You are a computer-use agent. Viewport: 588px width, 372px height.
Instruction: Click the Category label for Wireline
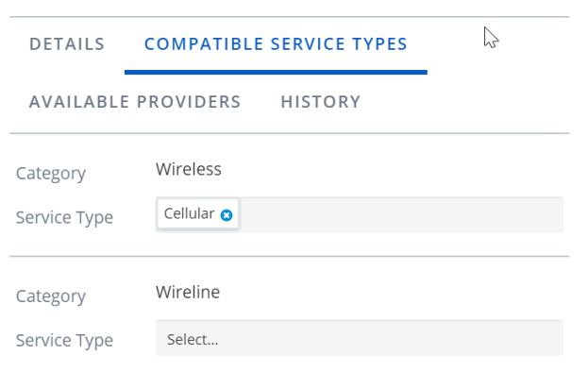(x=51, y=296)
